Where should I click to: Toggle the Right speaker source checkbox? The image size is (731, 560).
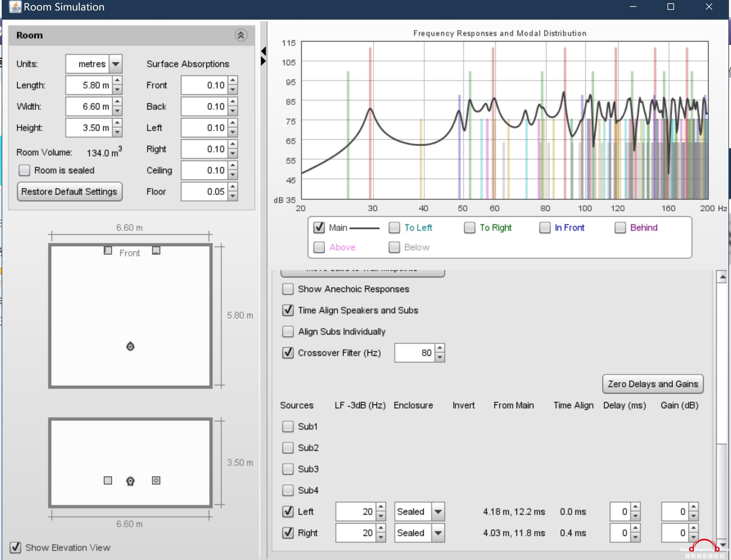[288, 533]
